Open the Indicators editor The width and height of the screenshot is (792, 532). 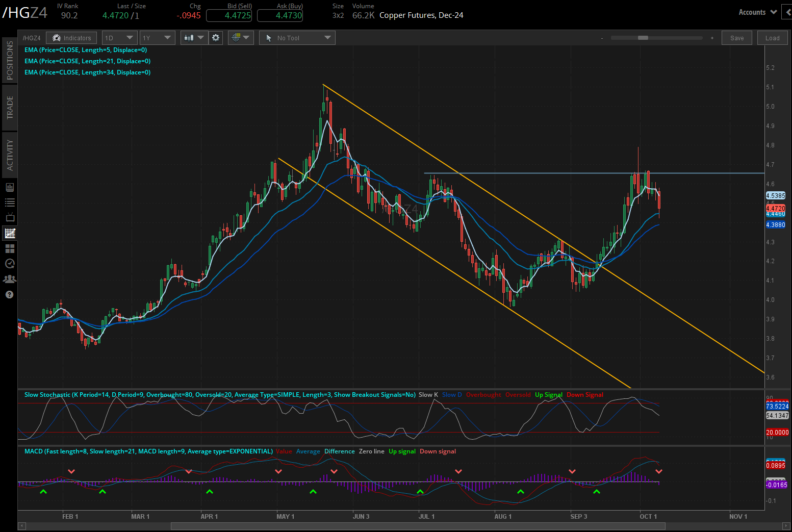[71, 37]
